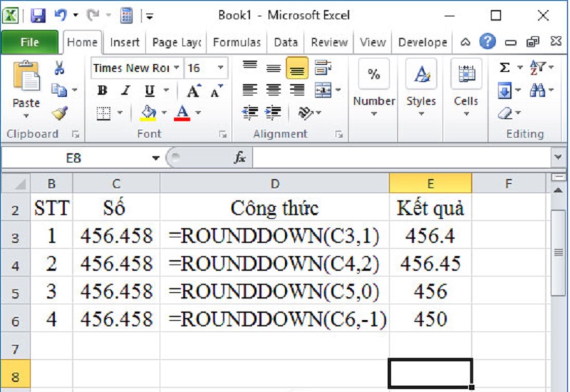570x392 pixels.
Task: Select Middle Align icon
Action: [274, 68]
